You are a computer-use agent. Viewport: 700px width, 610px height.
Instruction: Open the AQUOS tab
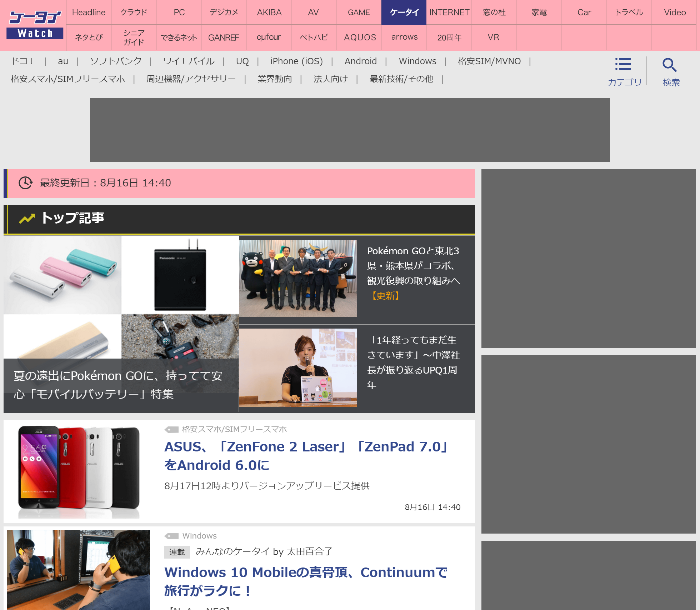click(359, 37)
